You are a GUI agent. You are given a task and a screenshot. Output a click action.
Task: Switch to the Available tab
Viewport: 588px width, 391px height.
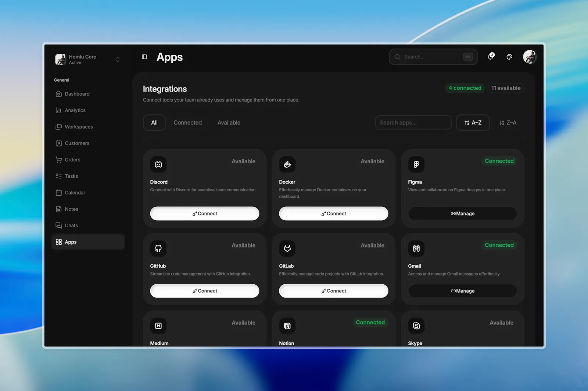click(x=229, y=123)
